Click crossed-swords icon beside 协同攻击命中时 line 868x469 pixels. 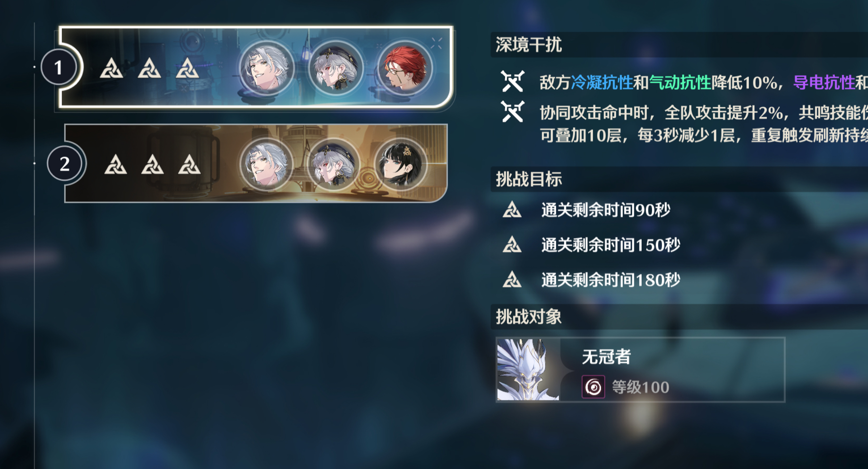click(x=513, y=112)
